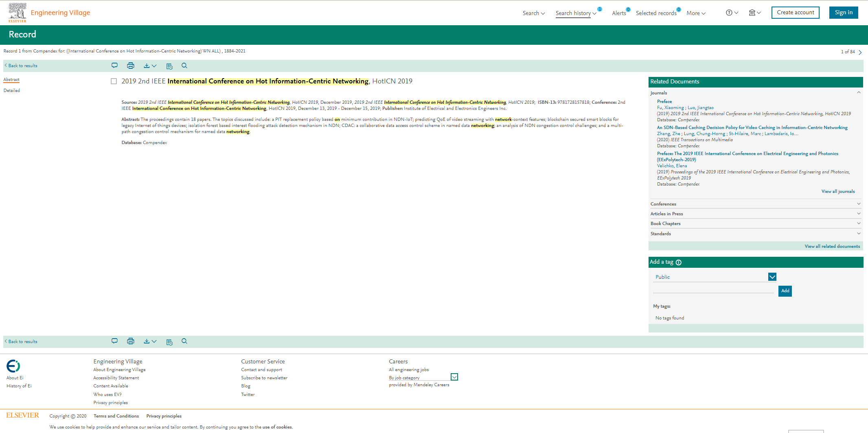Click bottom Back to results link
The image size is (868, 433).
click(21, 341)
